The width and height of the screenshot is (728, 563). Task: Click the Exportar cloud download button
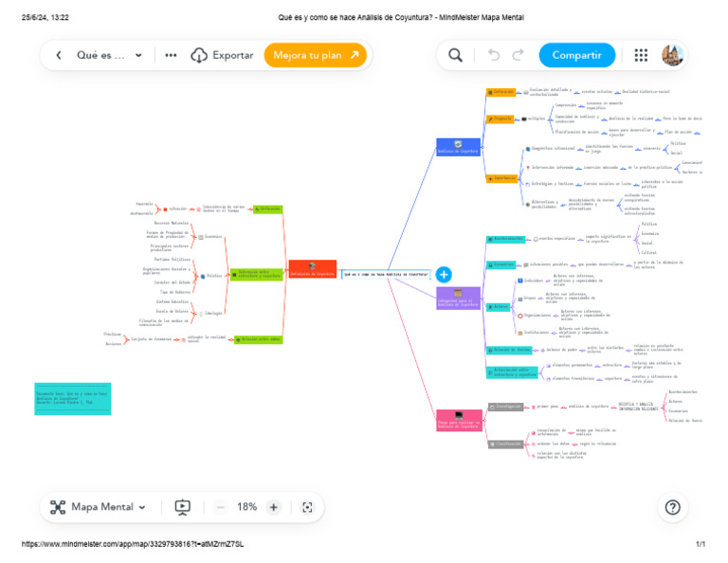click(222, 55)
